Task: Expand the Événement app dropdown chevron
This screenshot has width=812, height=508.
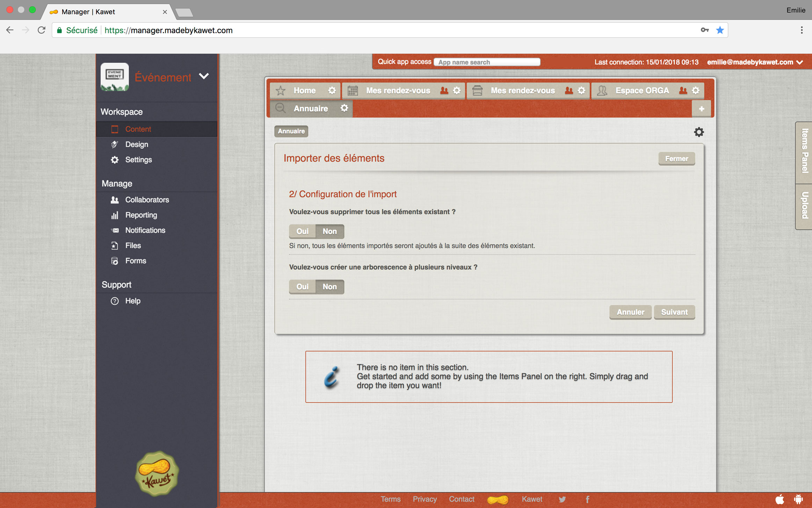Action: (x=204, y=76)
